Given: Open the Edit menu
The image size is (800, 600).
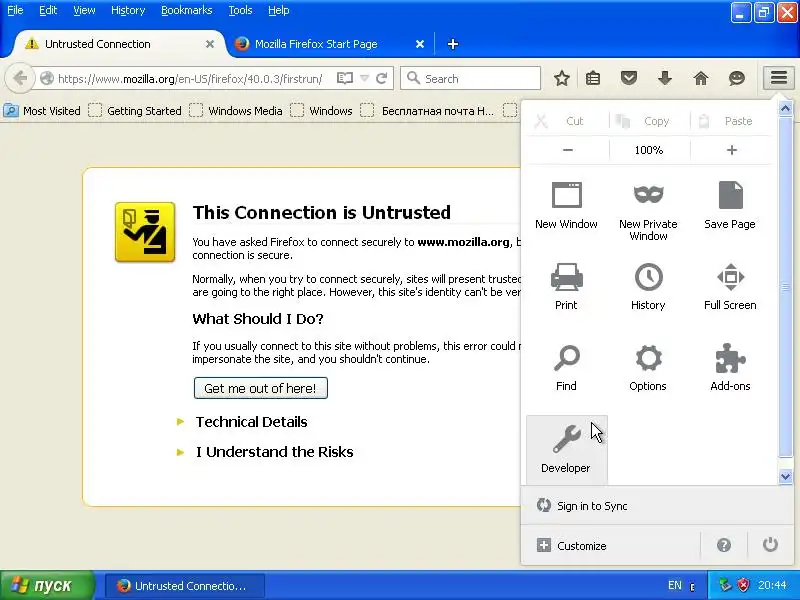Looking at the screenshot, I should click(48, 10).
